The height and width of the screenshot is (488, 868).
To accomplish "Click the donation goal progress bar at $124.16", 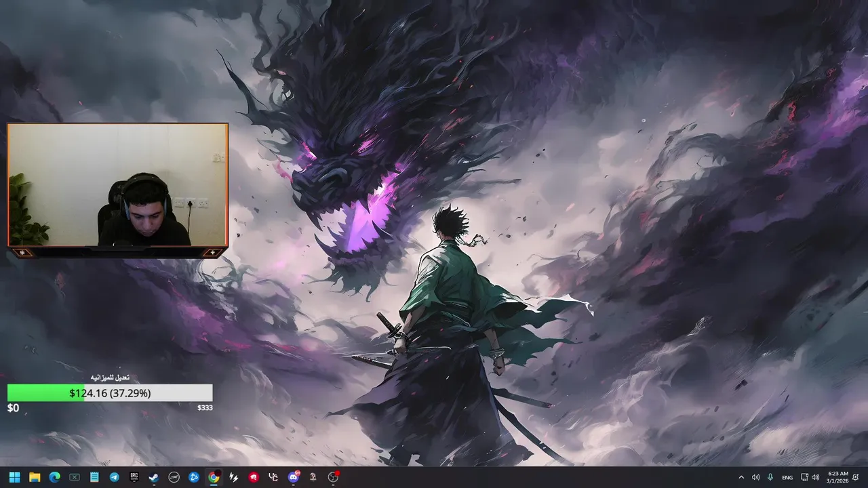I will [x=110, y=393].
